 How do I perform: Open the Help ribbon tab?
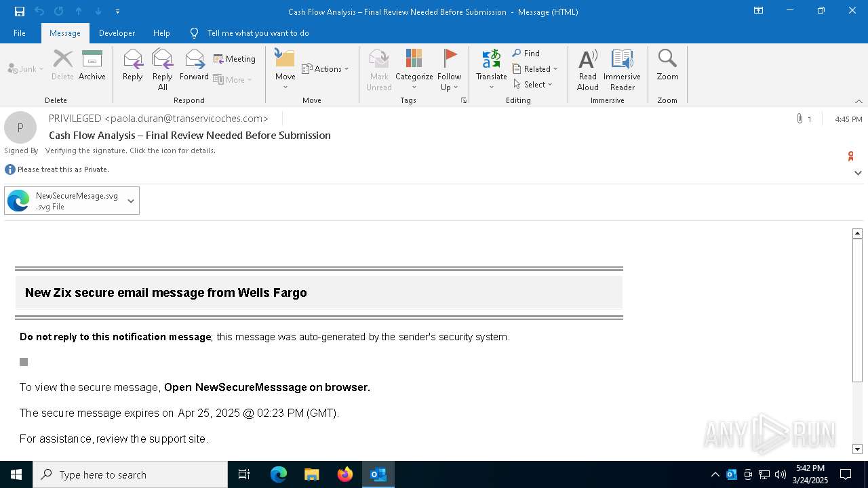click(x=161, y=33)
